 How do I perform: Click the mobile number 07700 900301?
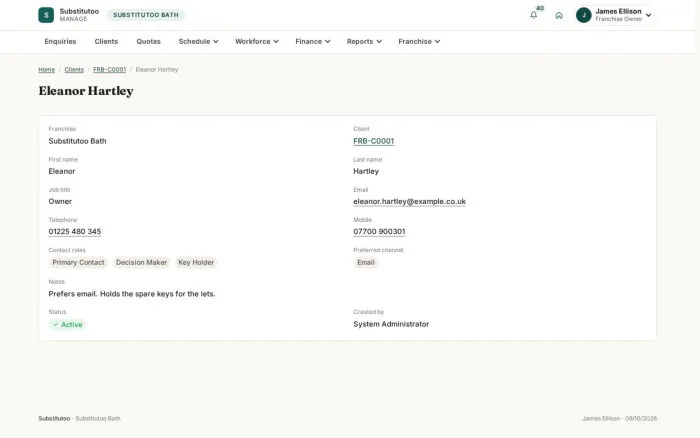click(379, 232)
